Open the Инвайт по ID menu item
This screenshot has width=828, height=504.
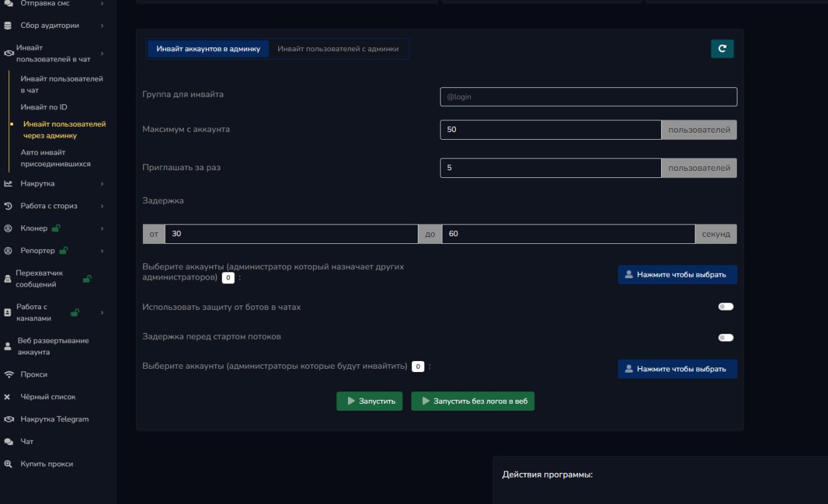click(44, 107)
